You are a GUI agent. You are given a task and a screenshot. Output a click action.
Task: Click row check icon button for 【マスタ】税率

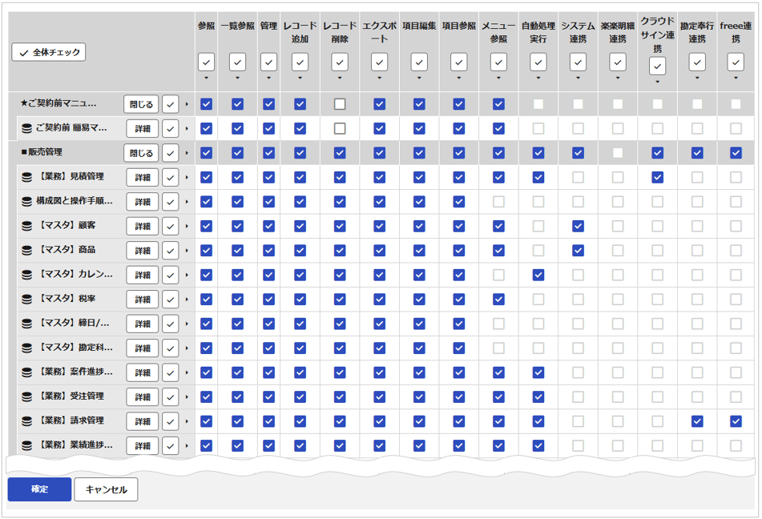coord(170,299)
